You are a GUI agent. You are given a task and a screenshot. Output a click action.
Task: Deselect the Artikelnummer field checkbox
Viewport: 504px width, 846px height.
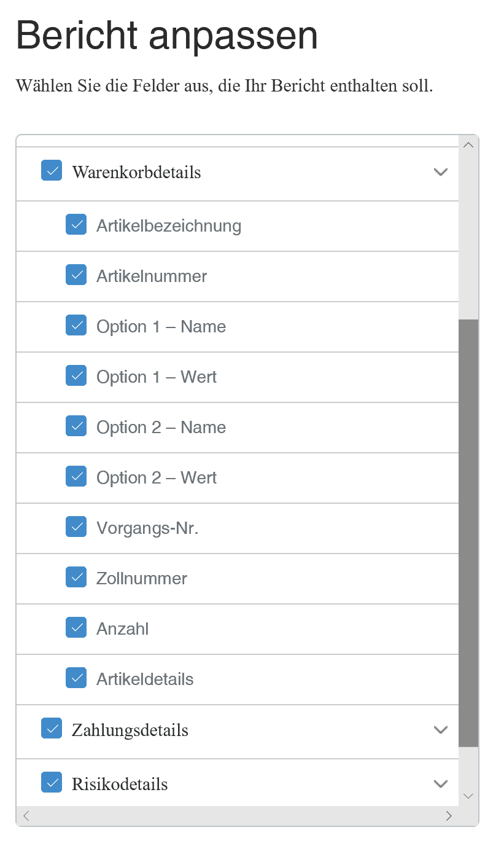point(76,275)
